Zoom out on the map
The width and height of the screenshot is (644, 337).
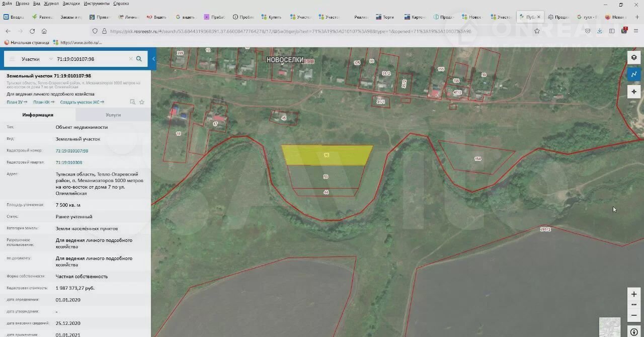click(634, 315)
